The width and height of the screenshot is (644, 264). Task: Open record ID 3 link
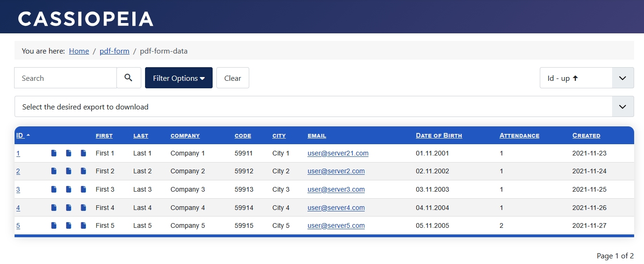point(18,189)
